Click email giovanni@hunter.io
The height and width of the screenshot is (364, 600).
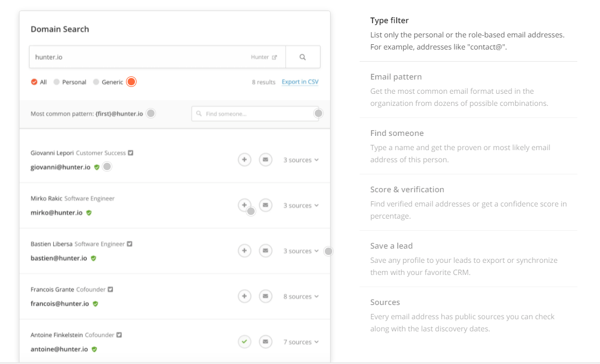(x=61, y=167)
